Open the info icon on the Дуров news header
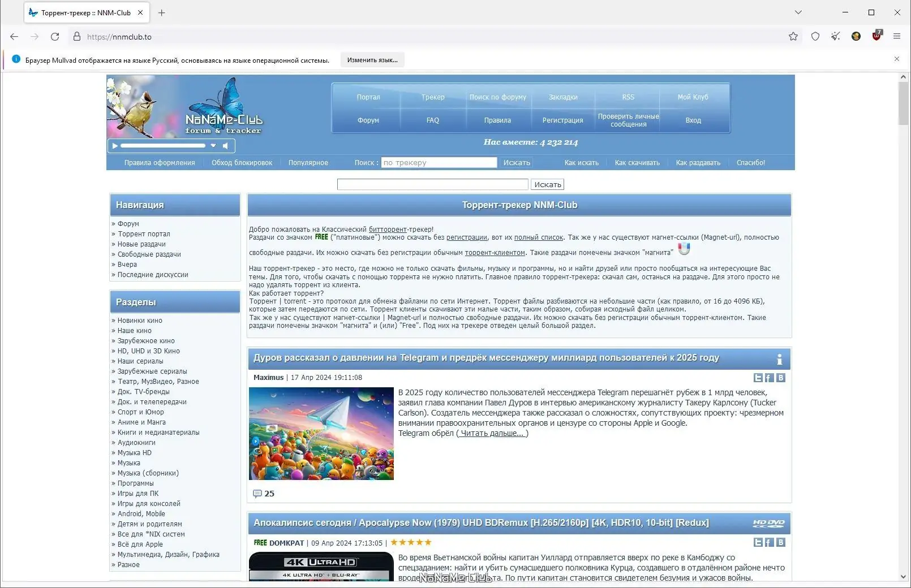The width and height of the screenshot is (911, 588). (x=780, y=359)
